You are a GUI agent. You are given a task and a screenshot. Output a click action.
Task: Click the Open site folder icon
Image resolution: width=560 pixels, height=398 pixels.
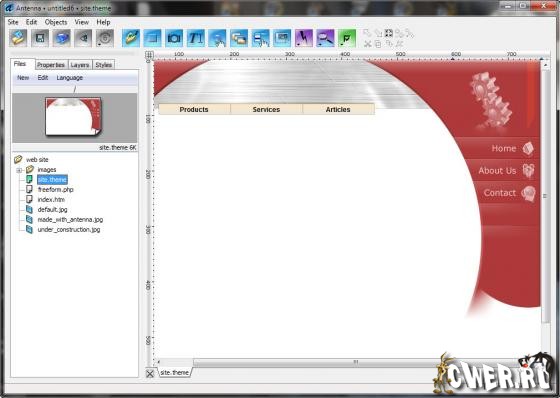pos(18,38)
